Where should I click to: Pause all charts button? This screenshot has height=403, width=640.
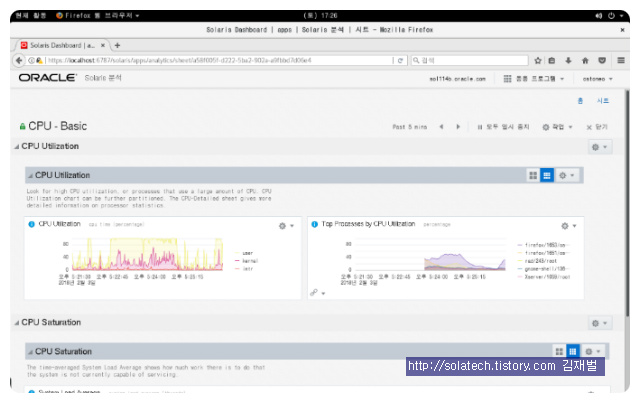(503, 127)
